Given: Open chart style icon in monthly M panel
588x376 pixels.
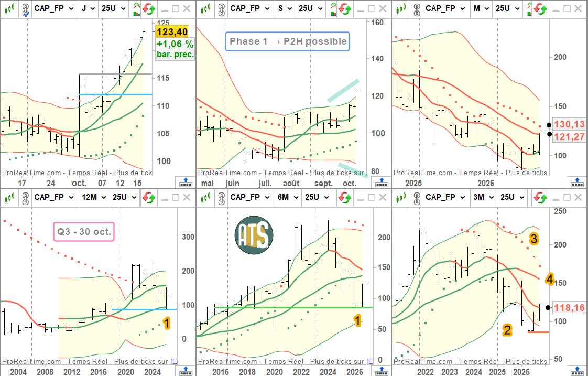Looking at the screenshot, I should (401, 8).
